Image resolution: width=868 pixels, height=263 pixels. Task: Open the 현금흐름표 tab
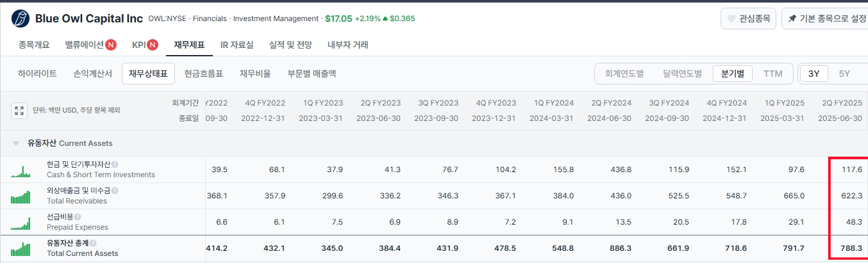(203, 74)
